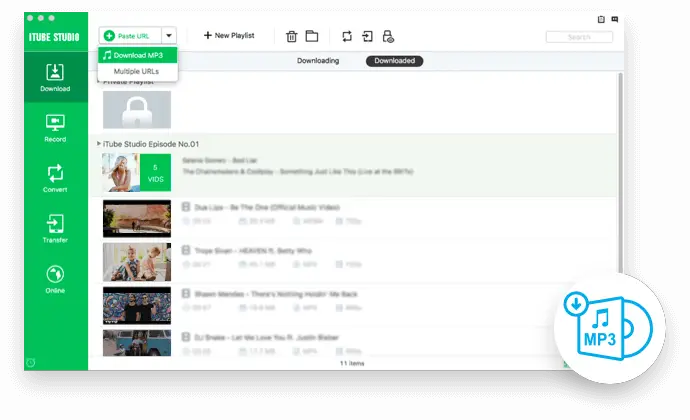The image size is (690, 420).
Task: Select the Dua Lipa video thumbnail
Action: (137, 219)
